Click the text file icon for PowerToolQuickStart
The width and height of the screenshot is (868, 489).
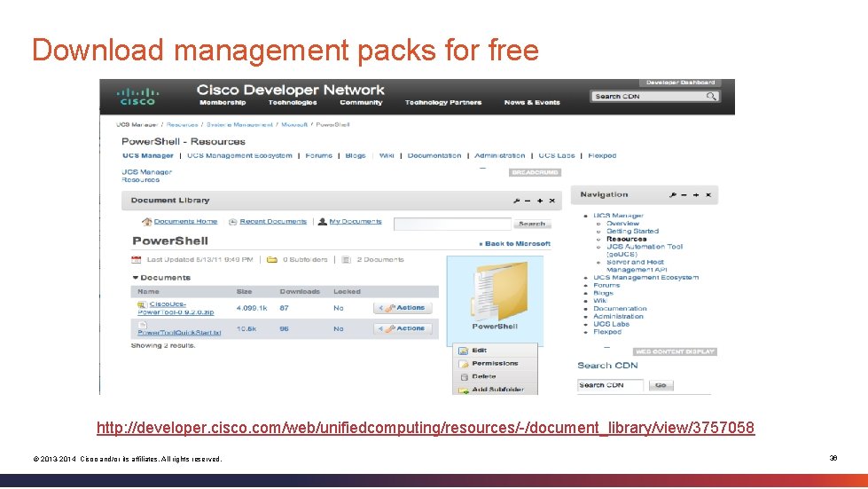click(x=142, y=325)
